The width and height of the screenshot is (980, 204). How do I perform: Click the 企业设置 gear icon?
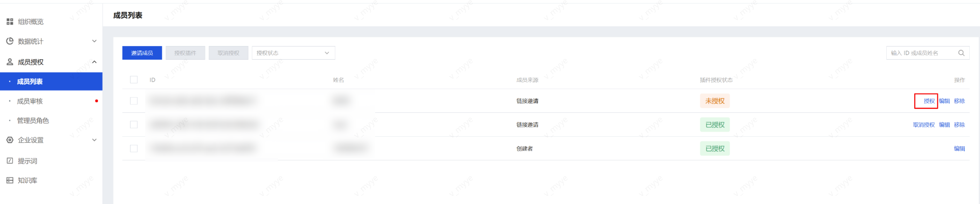pyautogui.click(x=10, y=140)
